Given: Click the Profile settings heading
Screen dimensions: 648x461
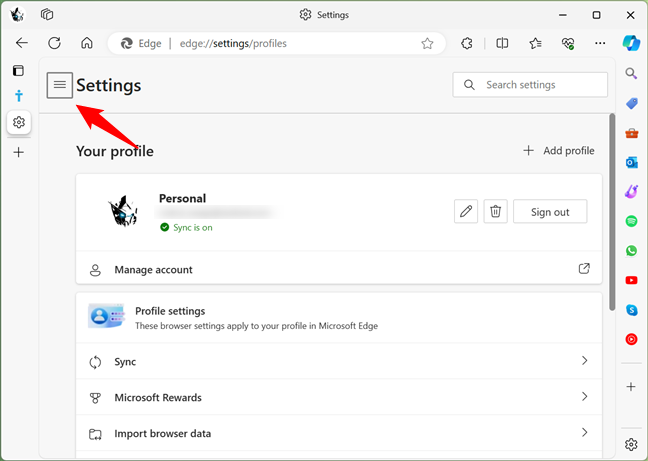Looking at the screenshot, I should (x=170, y=311).
